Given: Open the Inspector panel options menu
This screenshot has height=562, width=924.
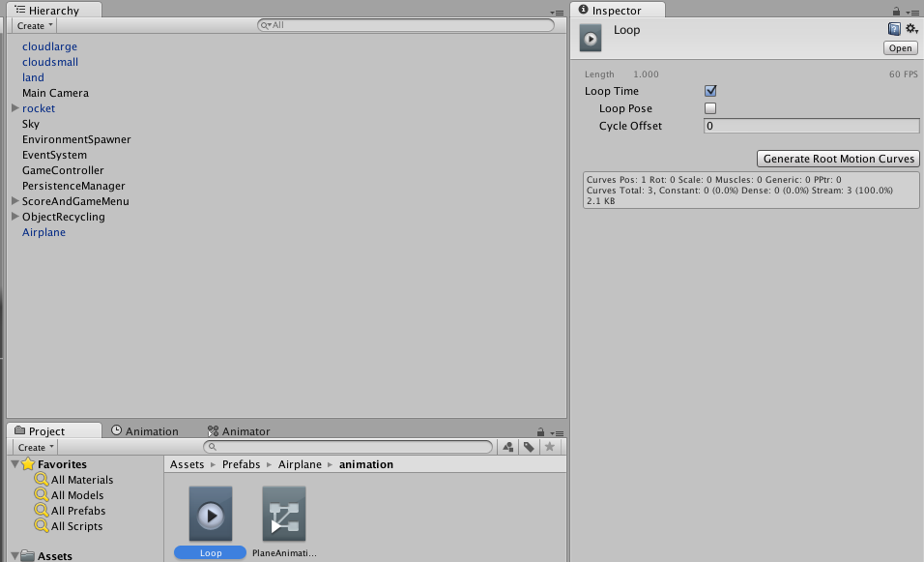Looking at the screenshot, I should 911,12.
